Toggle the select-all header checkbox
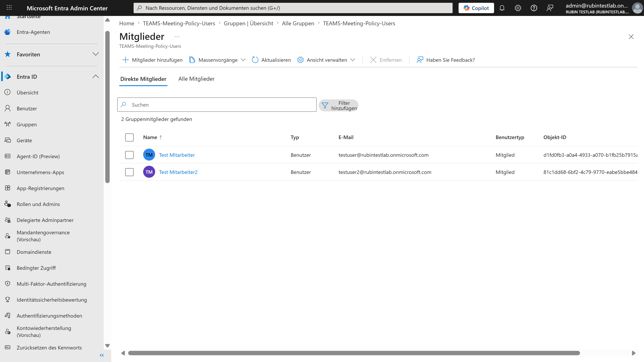Screen dimensions: 644x362 tap(129, 137)
